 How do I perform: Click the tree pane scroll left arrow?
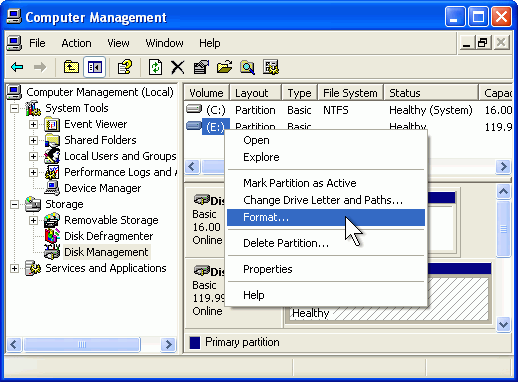coord(14,344)
